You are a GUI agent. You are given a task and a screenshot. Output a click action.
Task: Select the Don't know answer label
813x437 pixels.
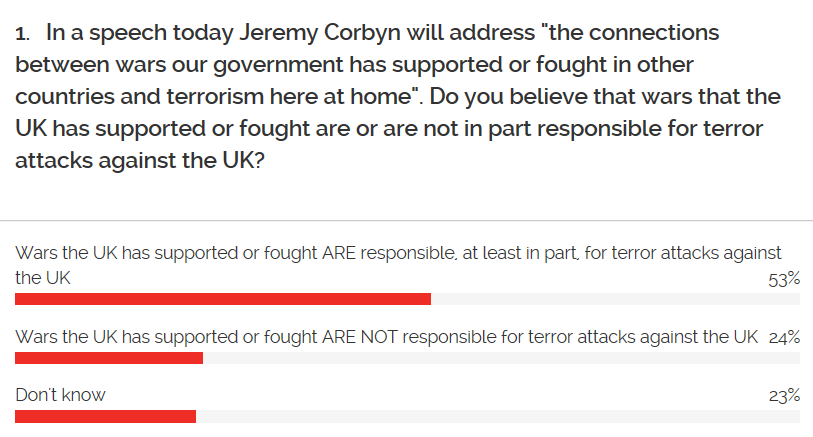tap(60, 395)
